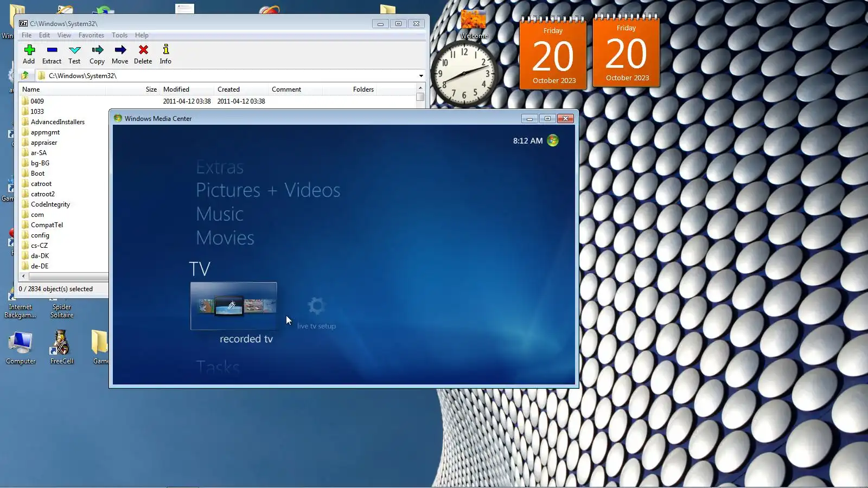Select the de-DE folder

tap(40, 266)
